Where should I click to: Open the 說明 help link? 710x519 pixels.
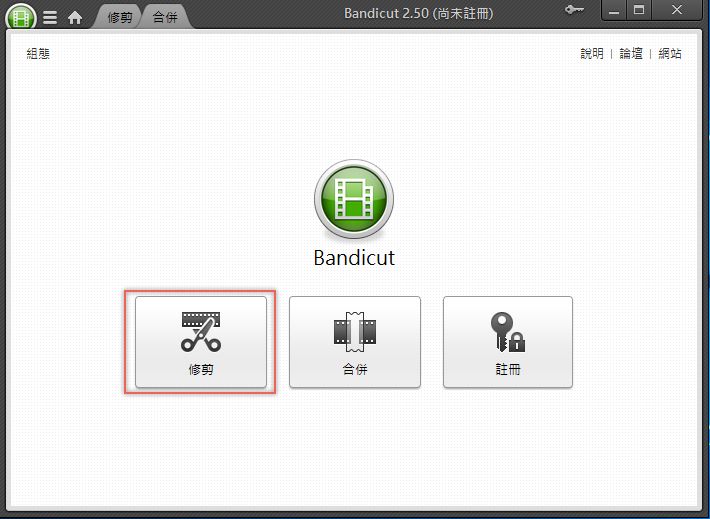coord(592,53)
